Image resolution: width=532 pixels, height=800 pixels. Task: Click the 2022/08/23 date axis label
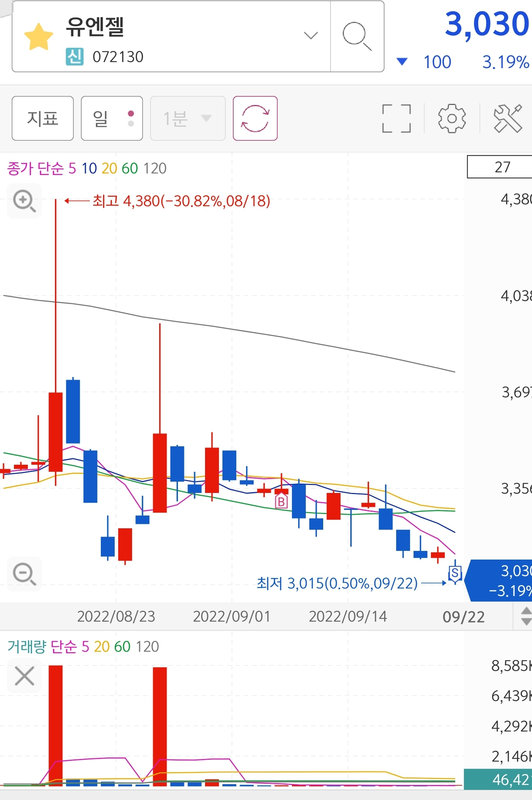(116, 616)
